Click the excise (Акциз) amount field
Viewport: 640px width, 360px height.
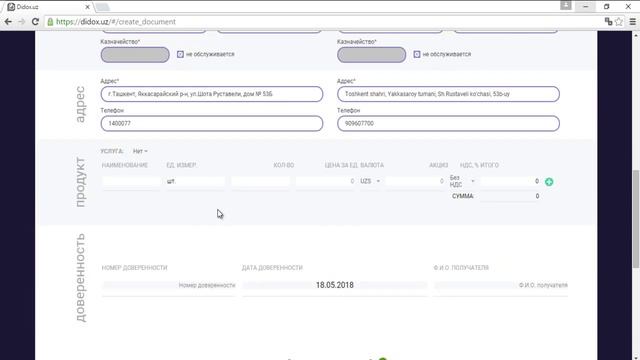pyautogui.click(x=415, y=181)
